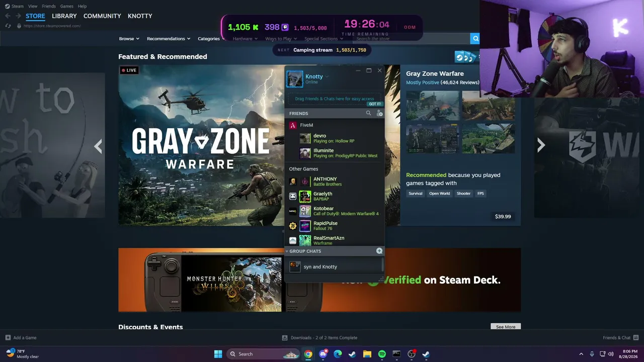
Task: Open the Downloads status link
Action: (x=319, y=338)
